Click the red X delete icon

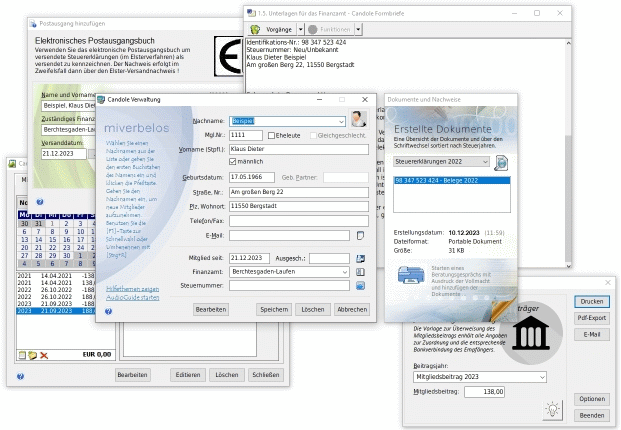coord(44,355)
